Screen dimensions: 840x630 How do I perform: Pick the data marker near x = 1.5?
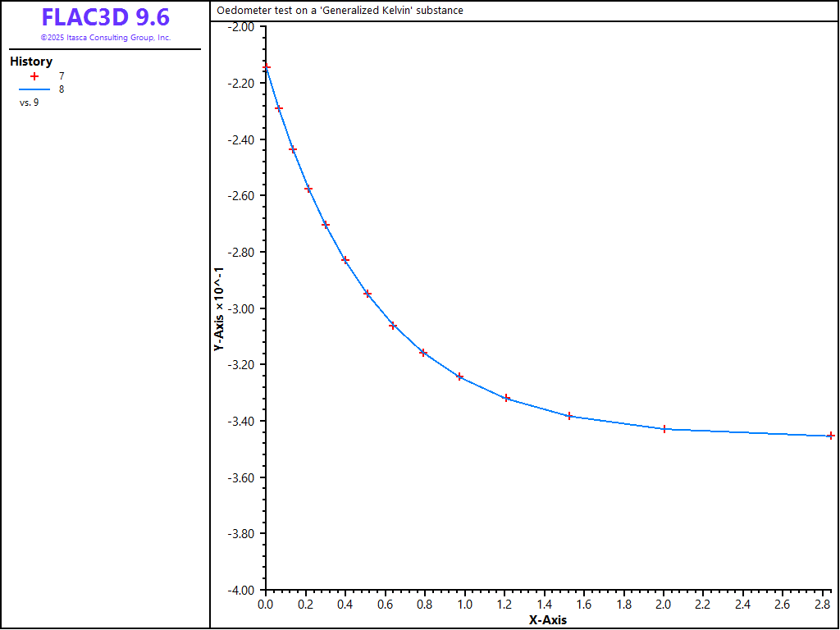[569, 416]
